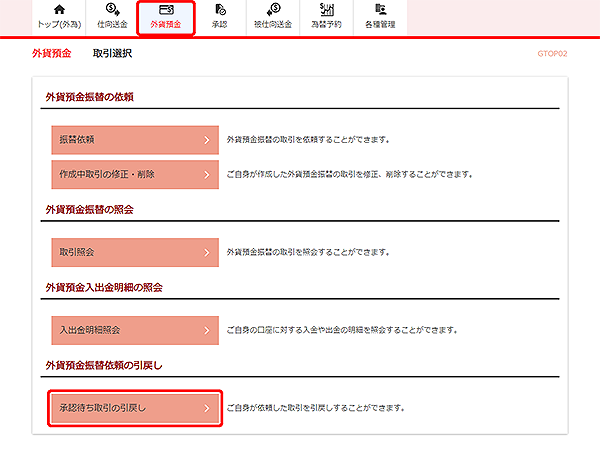Click the 振替依頼 button
This screenshot has height=450, width=600.
point(135,140)
